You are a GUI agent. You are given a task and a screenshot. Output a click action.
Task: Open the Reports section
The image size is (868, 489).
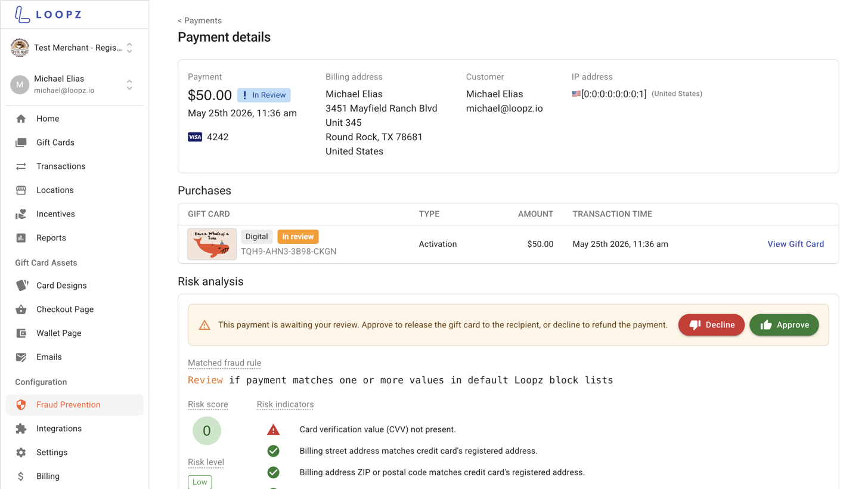75,238
